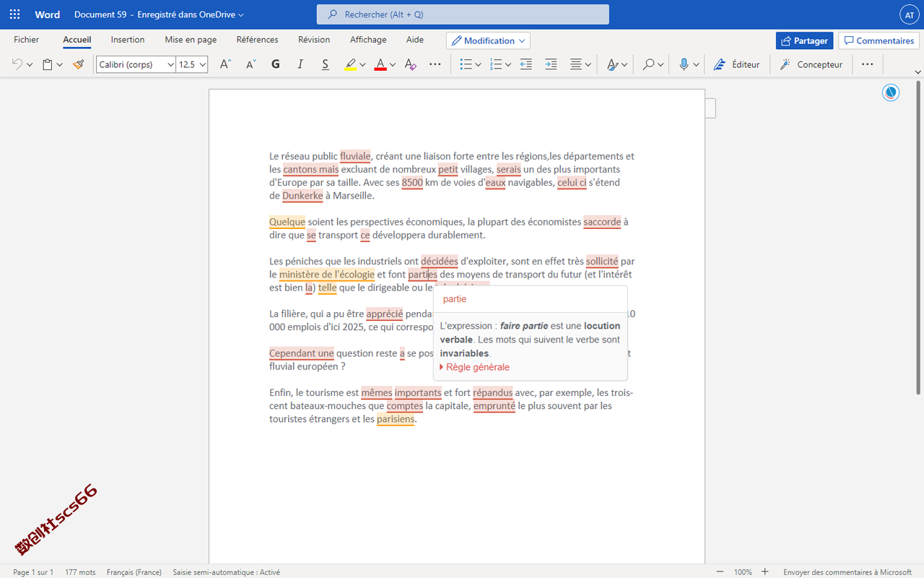Click the '177 mots' word count

click(80, 572)
